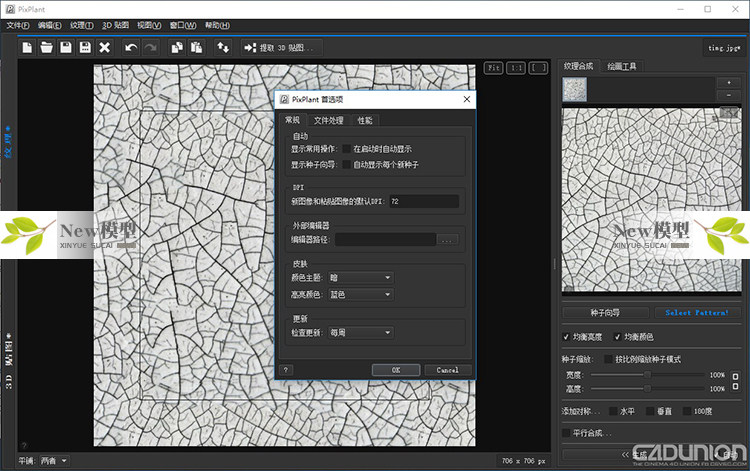Close the PixPlant preferences dialog
750x471 pixels.
(467, 99)
